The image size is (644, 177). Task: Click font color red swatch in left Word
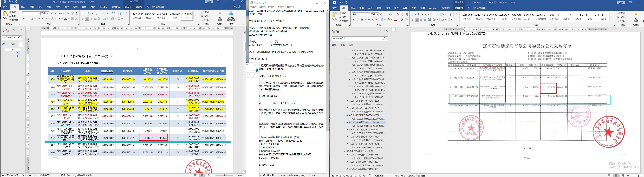click(x=66, y=19)
